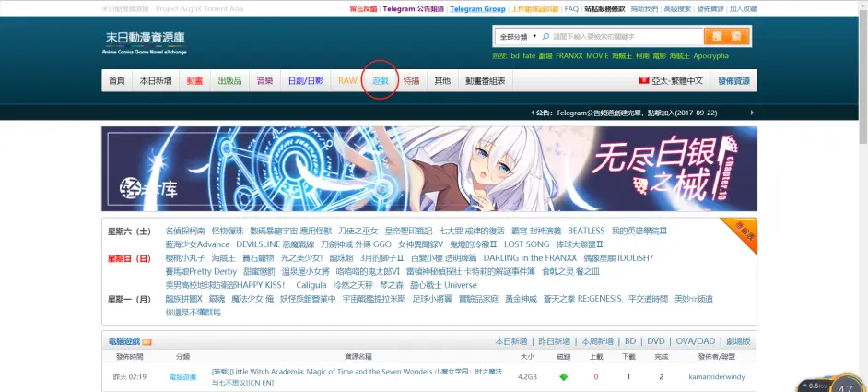This screenshot has width=868, height=392.
Task: Open the Telegram Group link
Action: (477, 9)
